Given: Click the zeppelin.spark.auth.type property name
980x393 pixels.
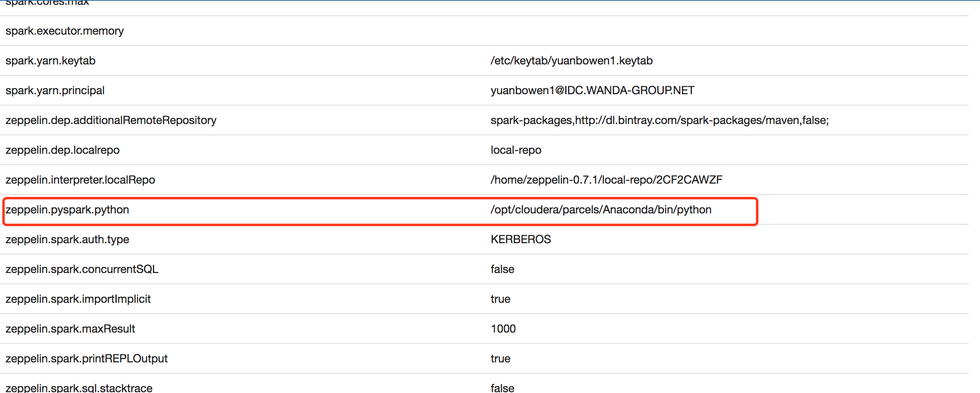Looking at the screenshot, I should click(x=67, y=240).
